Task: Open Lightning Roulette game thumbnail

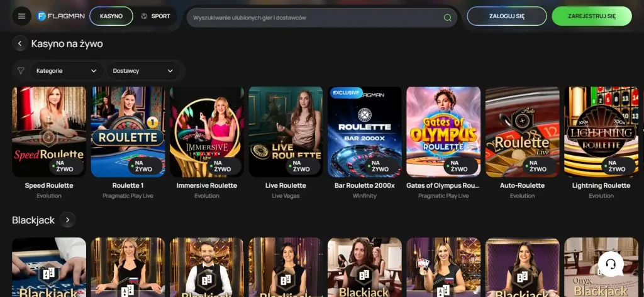Action: point(601,132)
